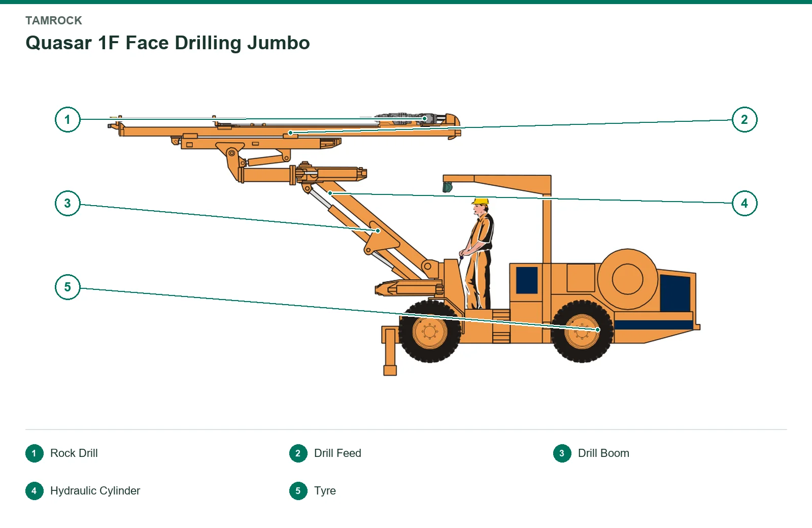
Task: Click the 'TAMROCK' brand text
Action: tap(54, 21)
